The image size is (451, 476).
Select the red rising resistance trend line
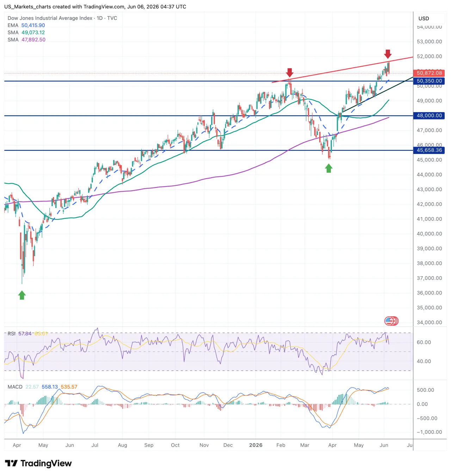pos(342,70)
